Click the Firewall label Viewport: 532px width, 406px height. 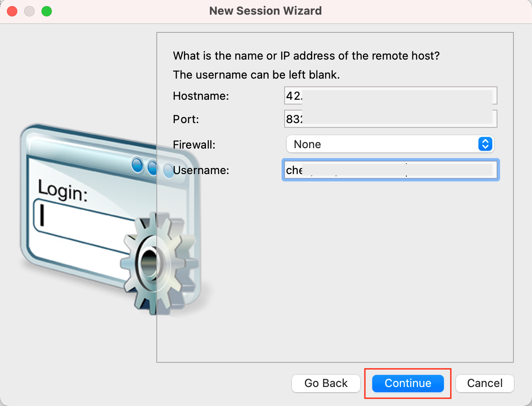[x=194, y=144]
